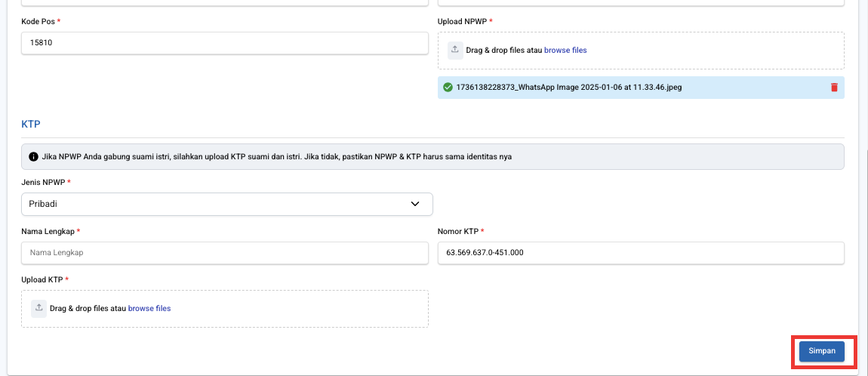Viewport: 868px width, 376px height.
Task: Focus the Kode Pos field
Action: point(225,43)
